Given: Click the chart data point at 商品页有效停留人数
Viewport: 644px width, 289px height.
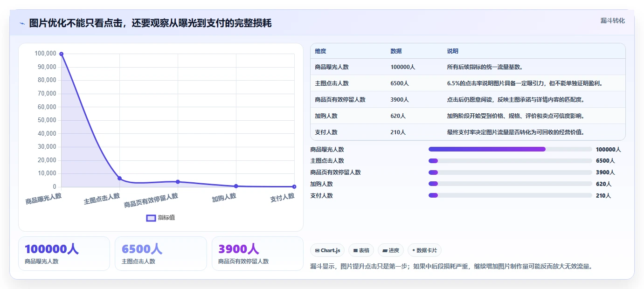Looking at the screenshot, I should 178,182.
